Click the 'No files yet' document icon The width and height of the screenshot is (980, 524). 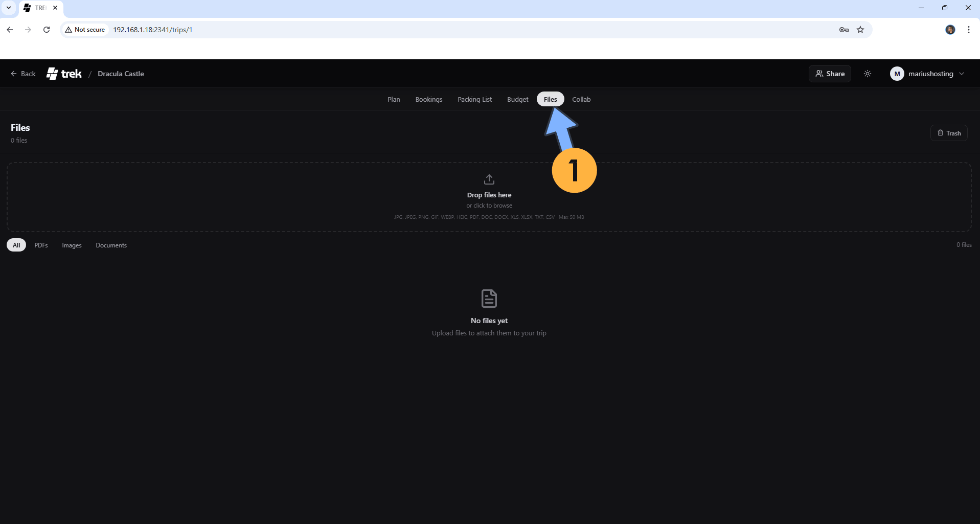(x=489, y=299)
